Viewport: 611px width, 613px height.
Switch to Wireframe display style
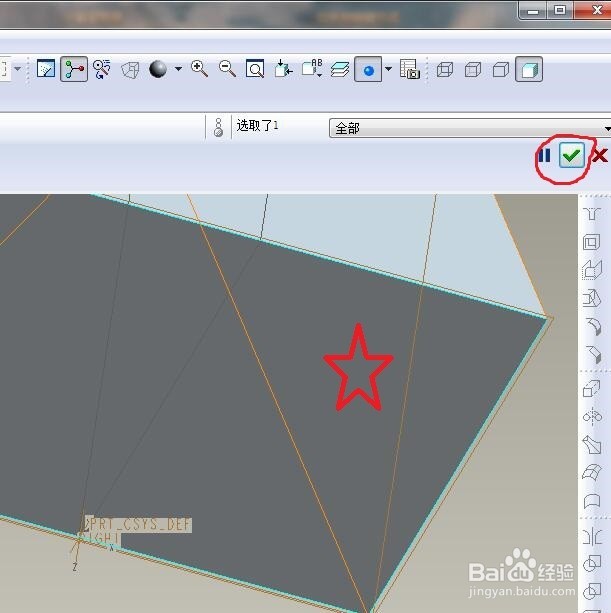click(x=444, y=70)
